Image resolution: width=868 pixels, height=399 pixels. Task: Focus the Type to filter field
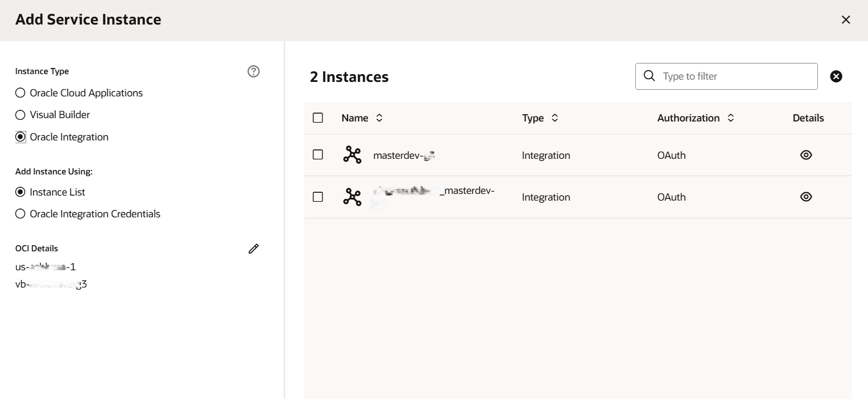coord(726,76)
